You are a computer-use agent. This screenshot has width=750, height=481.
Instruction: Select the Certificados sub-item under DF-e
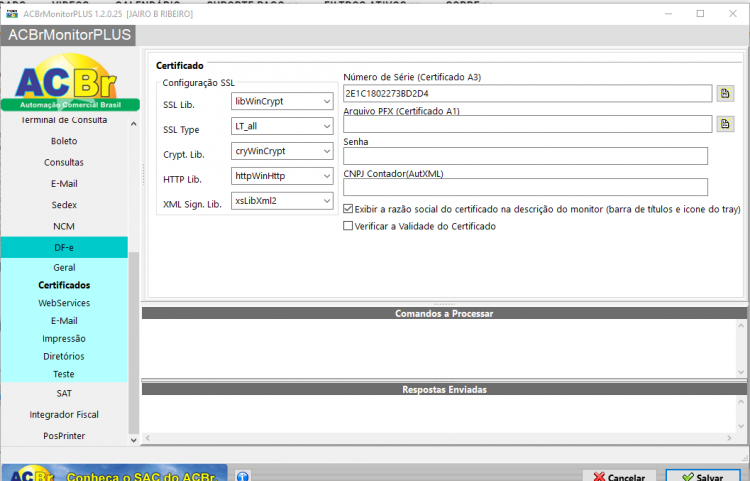click(64, 285)
